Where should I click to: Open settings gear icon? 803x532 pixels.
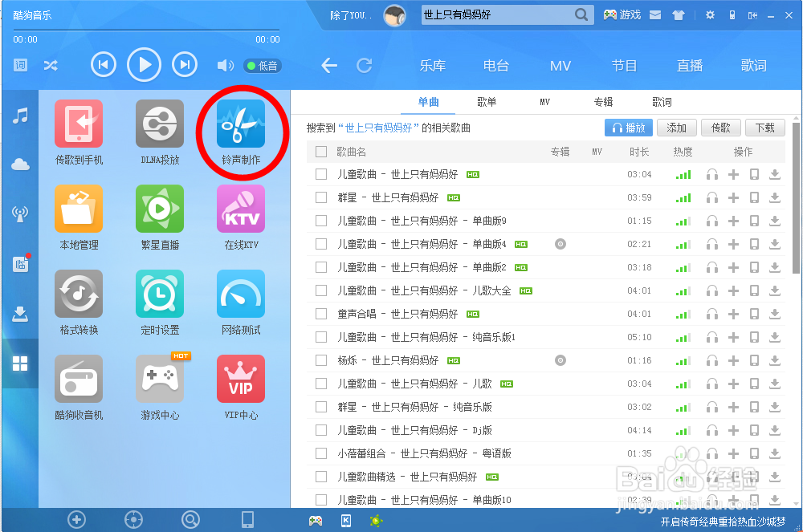point(710,15)
